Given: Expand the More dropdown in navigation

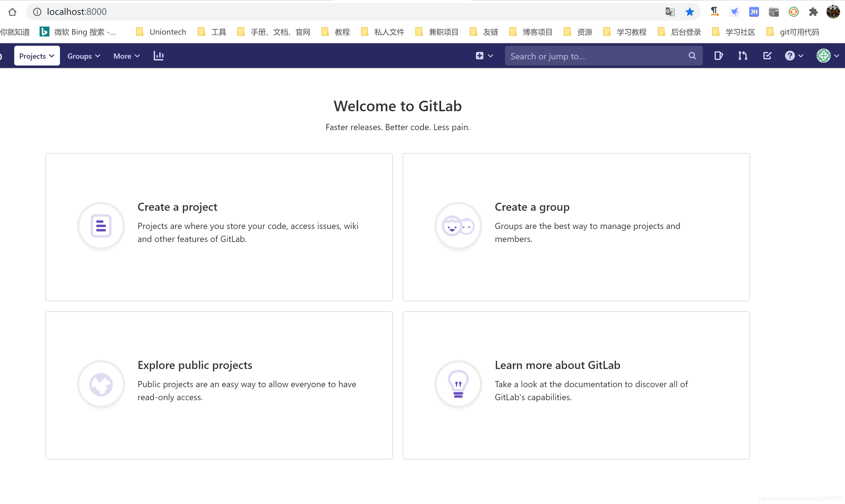Looking at the screenshot, I should pyautogui.click(x=126, y=56).
